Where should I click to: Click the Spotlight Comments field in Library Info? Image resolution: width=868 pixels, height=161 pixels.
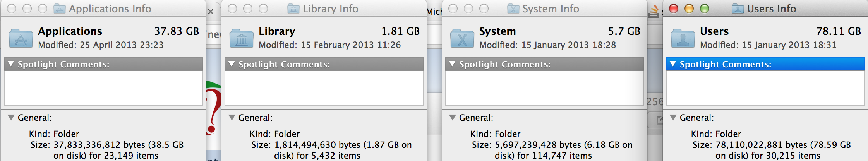tap(324, 88)
